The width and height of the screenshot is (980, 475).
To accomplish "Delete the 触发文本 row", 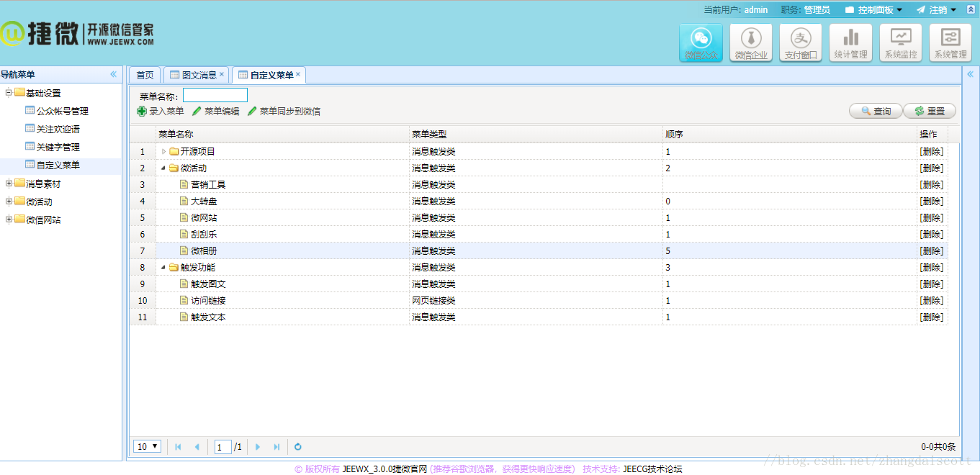I will (x=931, y=317).
